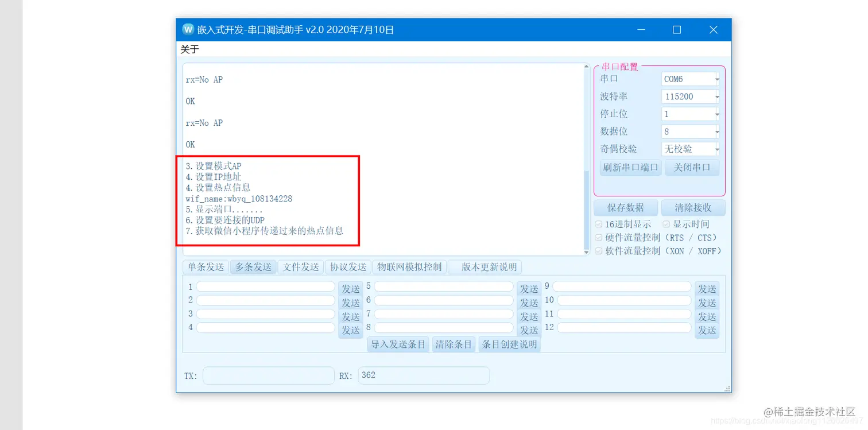The width and height of the screenshot is (868, 430).
Task: Click the resize grip at window corner
Action: click(727, 389)
